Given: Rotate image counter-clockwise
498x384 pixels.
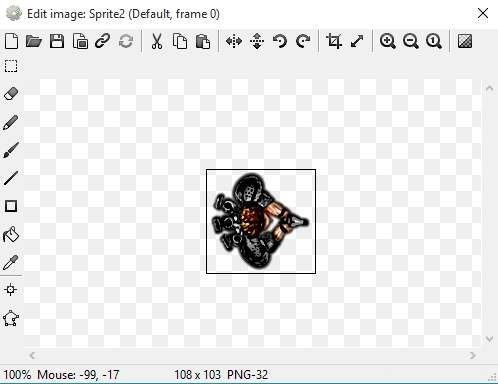Looking at the screenshot, I should coord(280,41).
